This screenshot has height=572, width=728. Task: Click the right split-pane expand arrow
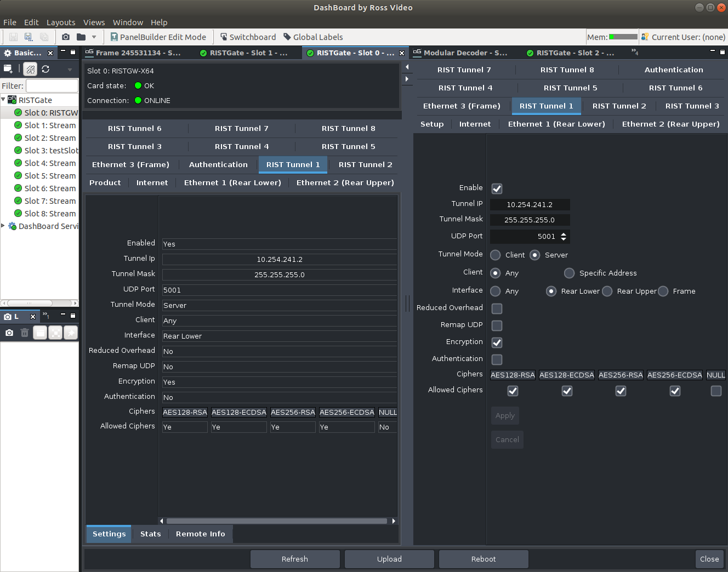coord(407,79)
